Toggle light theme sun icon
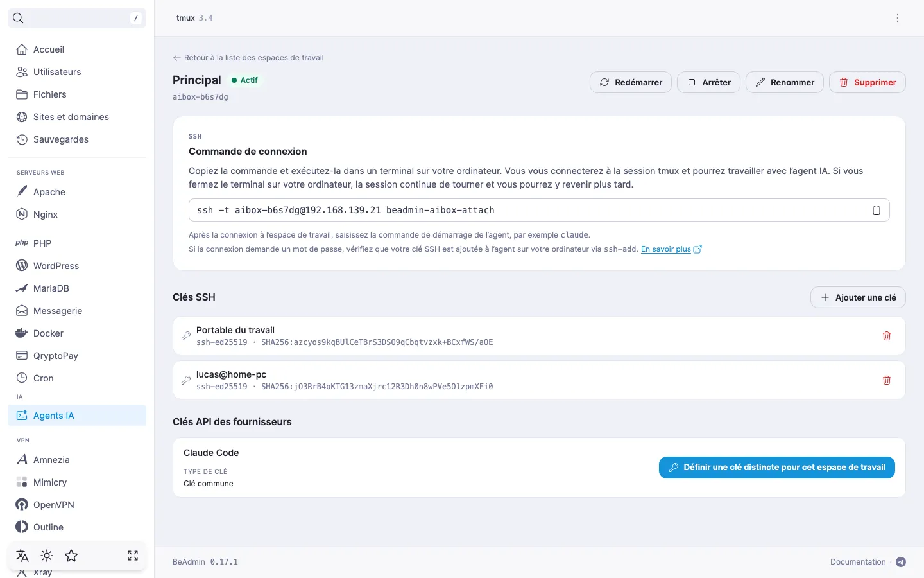This screenshot has width=924, height=578. pyautogui.click(x=47, y=556)
